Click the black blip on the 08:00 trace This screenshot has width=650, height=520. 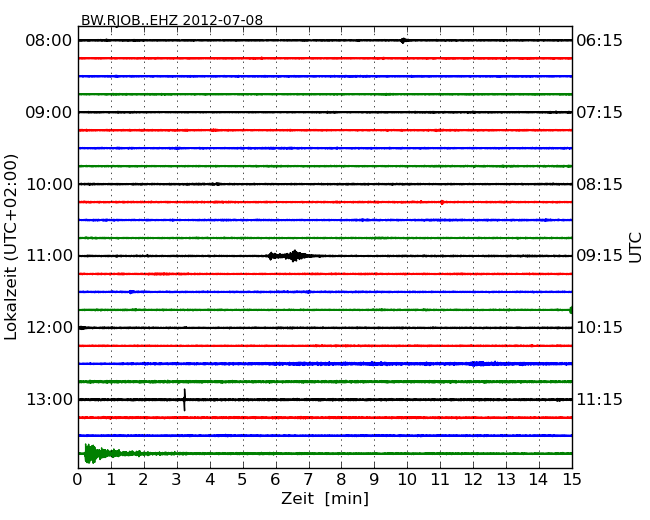(403, 41)
